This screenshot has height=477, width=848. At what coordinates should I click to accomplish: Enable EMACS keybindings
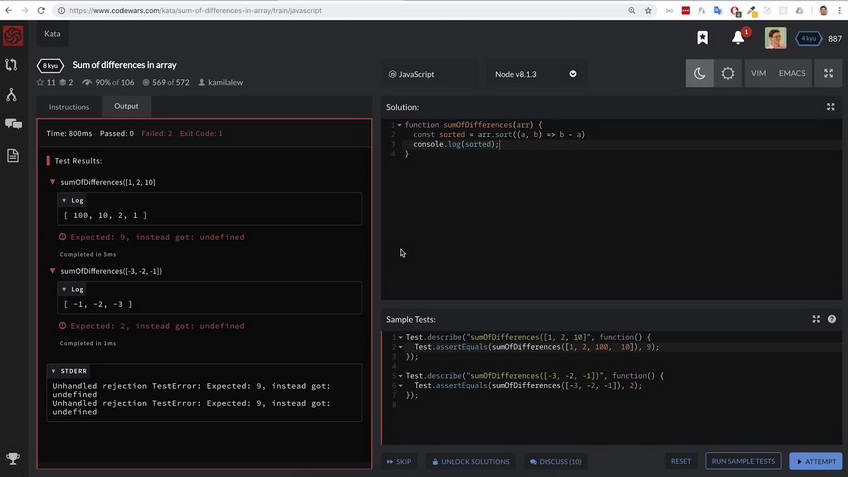tap(792, 74)
